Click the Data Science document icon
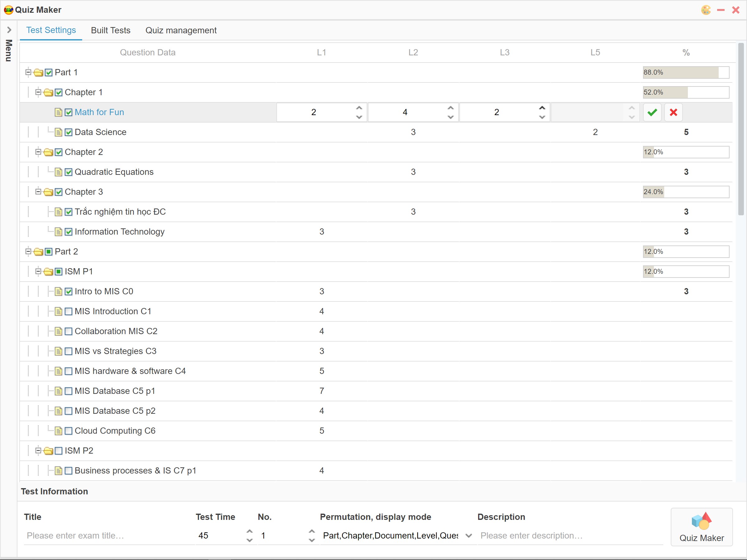This screenshot has height=560, width=747. click(59, 132)
